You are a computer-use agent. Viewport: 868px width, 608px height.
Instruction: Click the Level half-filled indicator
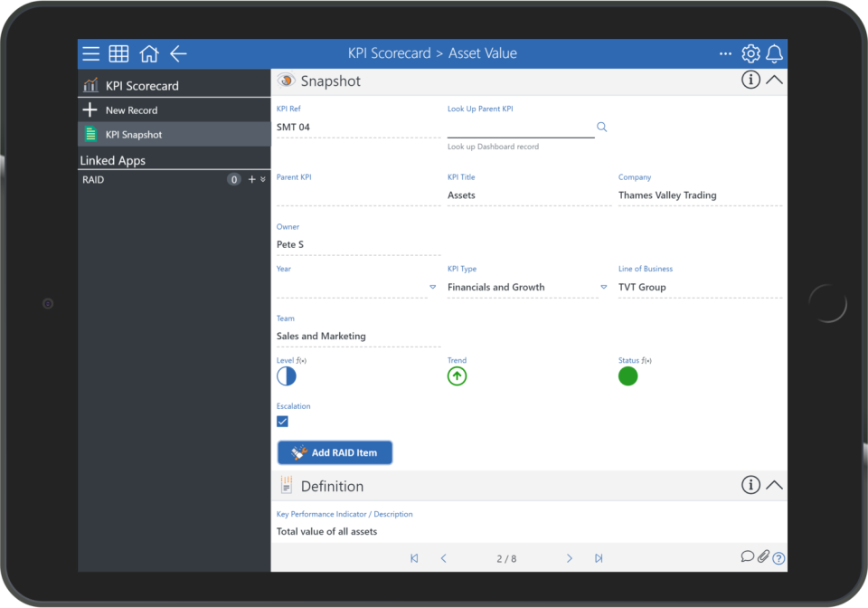pyautogui.click(x=286, y=375)
